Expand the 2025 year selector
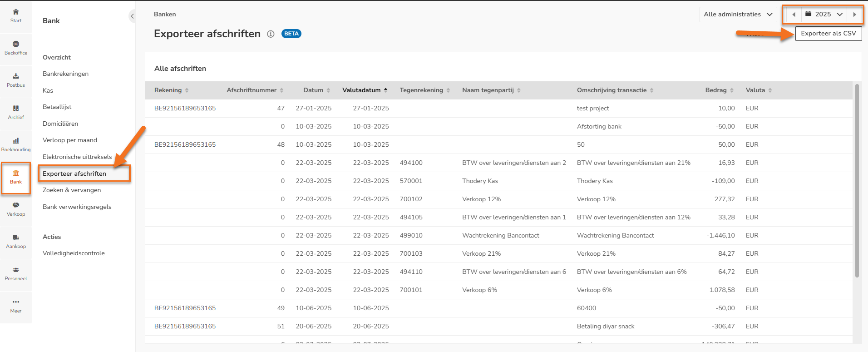Screen dimensions: 868x352 click(x=824, y=15)
